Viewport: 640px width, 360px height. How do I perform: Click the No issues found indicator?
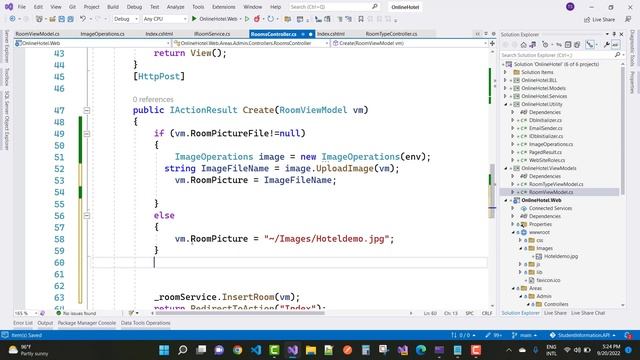point(76,313)
